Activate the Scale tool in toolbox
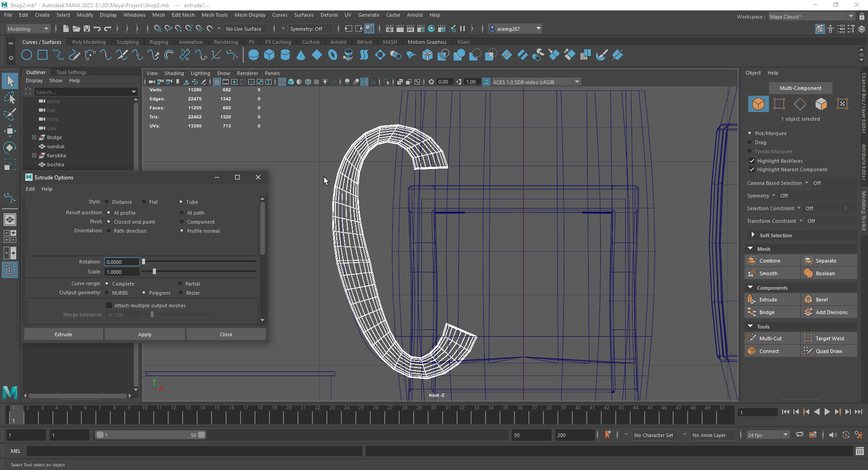 pyautogui.click(x=10, y=164)
